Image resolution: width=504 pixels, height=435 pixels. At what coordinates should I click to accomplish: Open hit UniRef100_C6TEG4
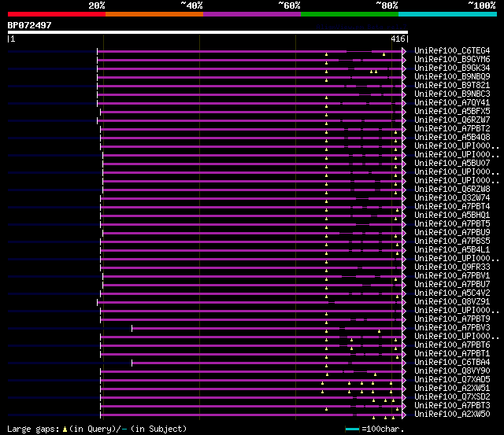point(452,50)
